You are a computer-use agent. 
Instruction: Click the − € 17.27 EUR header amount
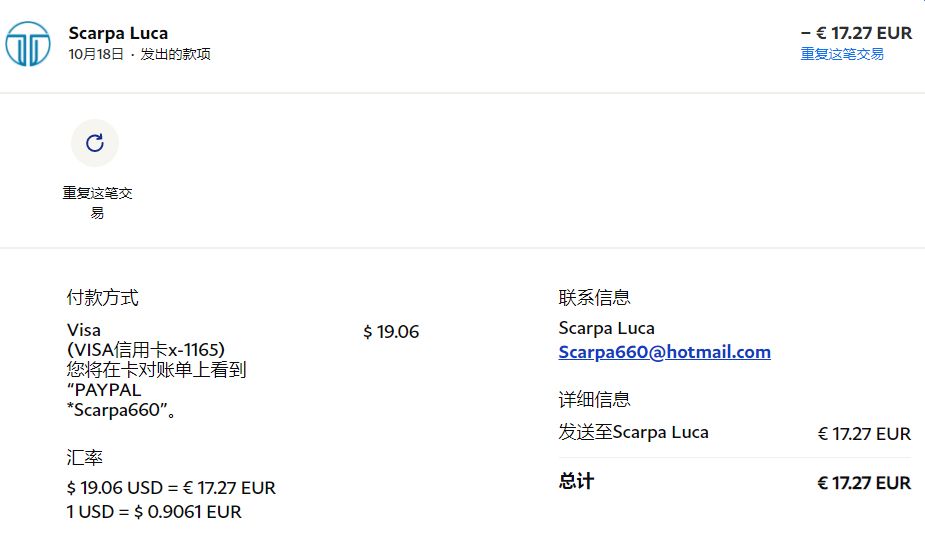(x=856, y=33)
